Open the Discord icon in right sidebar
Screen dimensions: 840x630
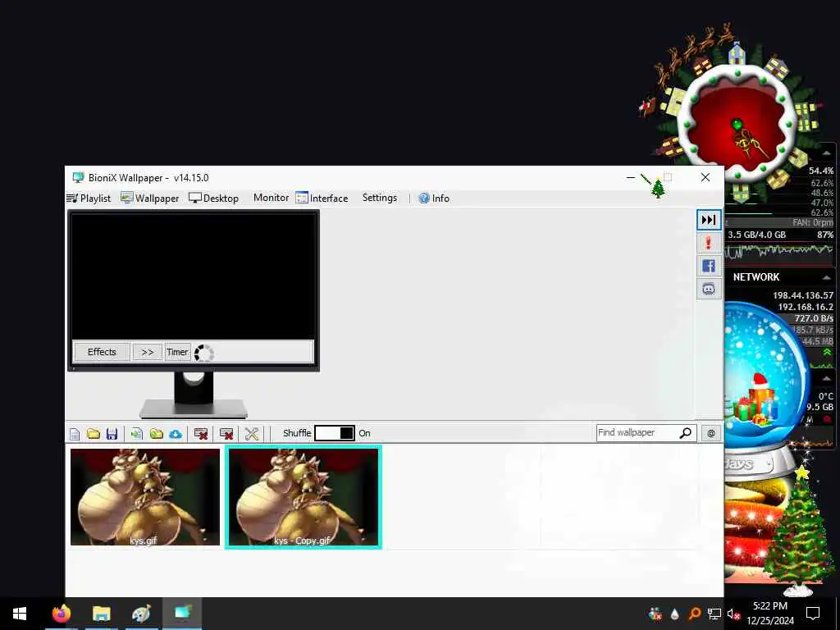point(708,290)
